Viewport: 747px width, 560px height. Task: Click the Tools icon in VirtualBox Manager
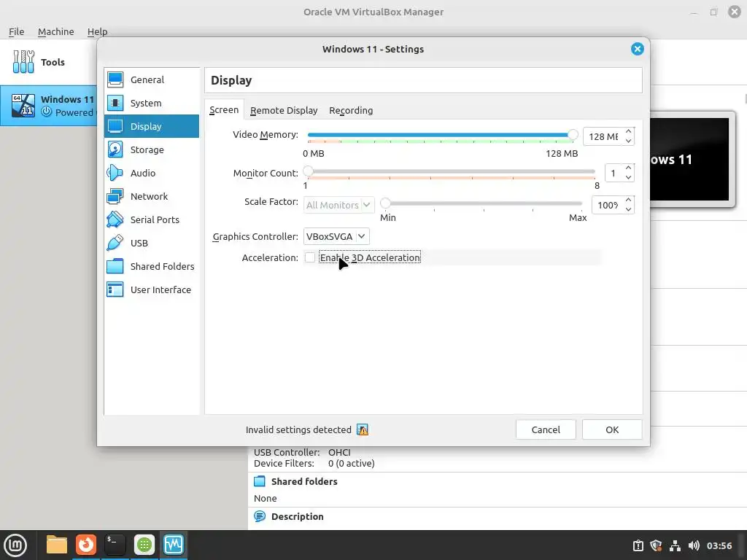(x=23, y=62)
